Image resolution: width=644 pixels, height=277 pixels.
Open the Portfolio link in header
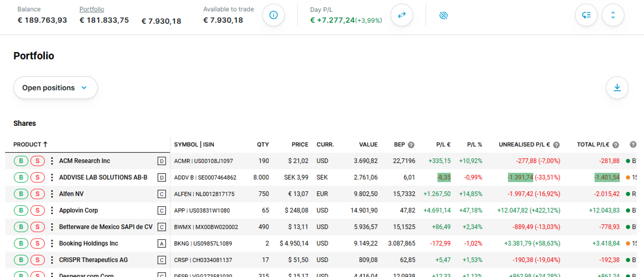click(92, 9)
